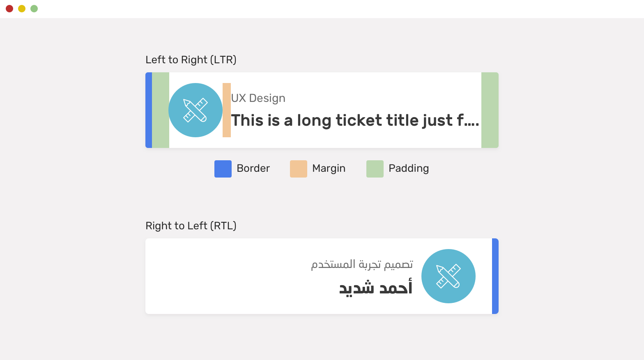644x360 pixels.
Task: Click the design icon in the RTL card
Action: (448, 276)
